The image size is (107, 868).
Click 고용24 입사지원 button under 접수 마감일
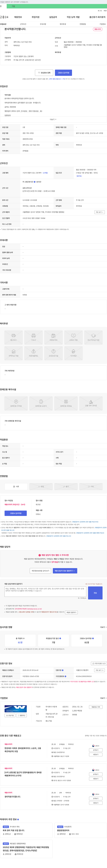click(x=16, y=513)
